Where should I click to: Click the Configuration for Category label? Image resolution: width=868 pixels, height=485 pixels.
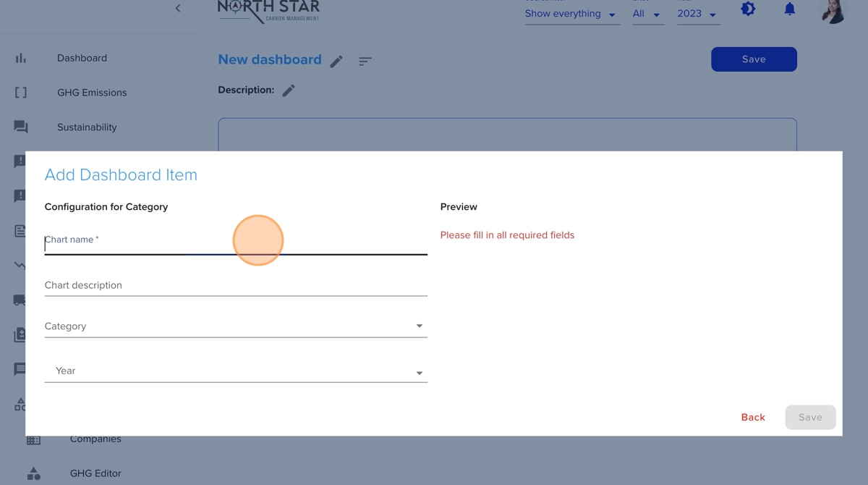(x=106, y=207)
